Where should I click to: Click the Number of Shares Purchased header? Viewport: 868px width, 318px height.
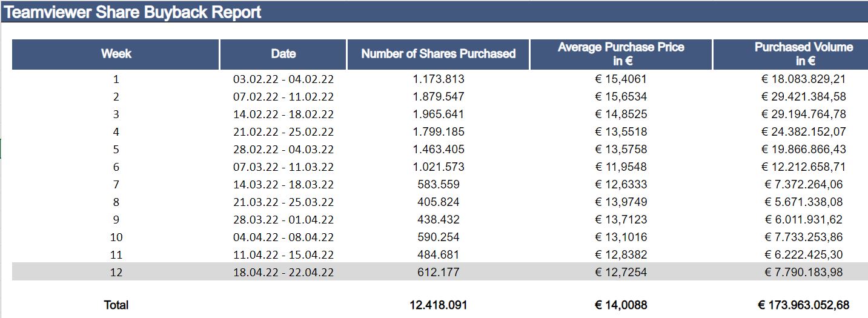coord(438,54)
